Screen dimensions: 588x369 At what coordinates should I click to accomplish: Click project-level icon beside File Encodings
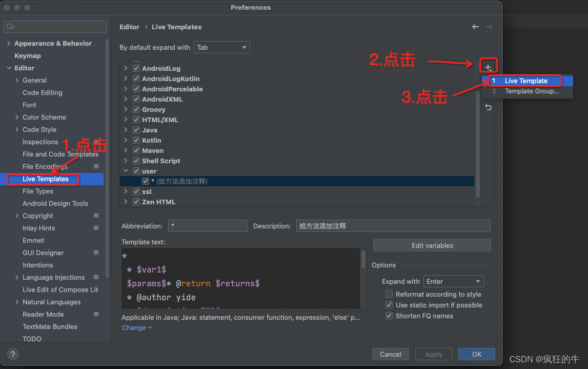pos(96,166)
